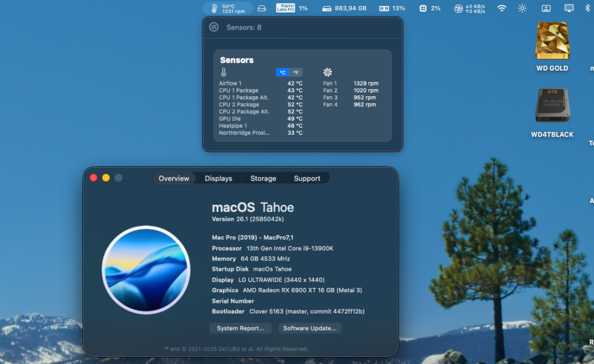594x364 pixels.
Task: Go to the Support tab
Action: pos(307,178)
